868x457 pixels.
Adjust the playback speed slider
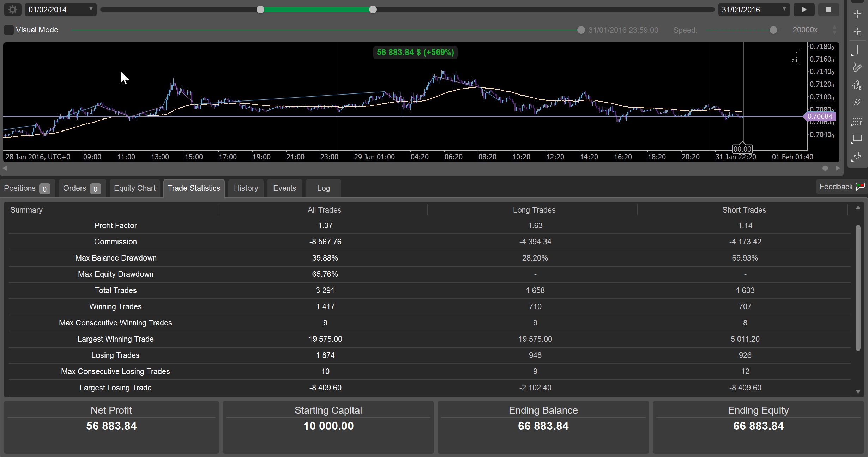tap(773, 30)
